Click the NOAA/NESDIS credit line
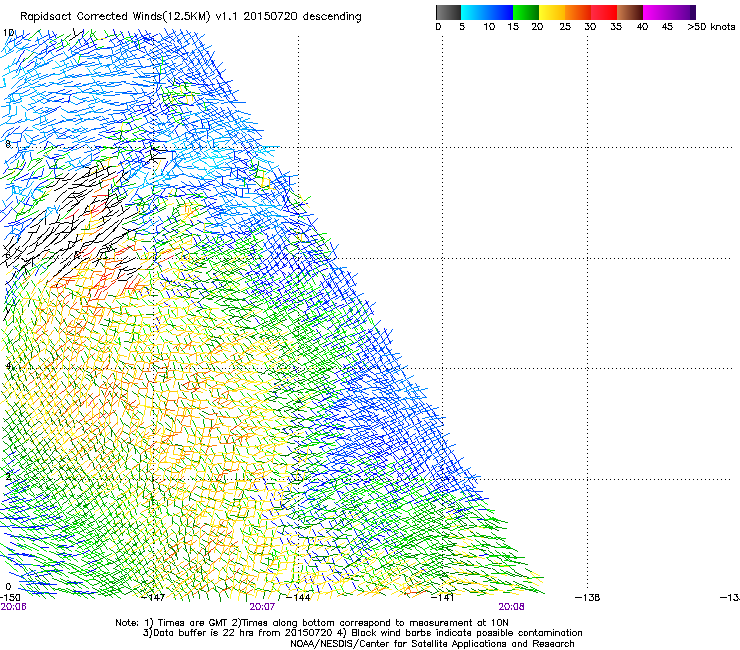740x650 pixels. pos(432,644)
